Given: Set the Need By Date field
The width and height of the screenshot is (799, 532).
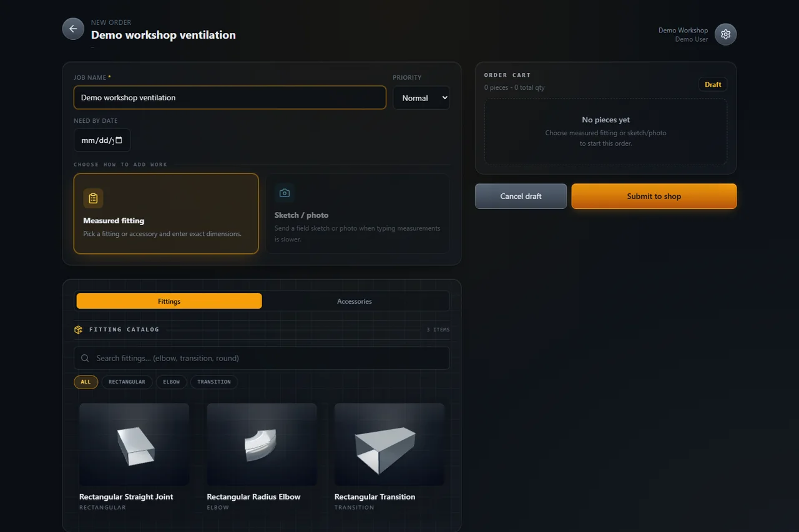Looking at the screenshot, I should coord(102,140).
